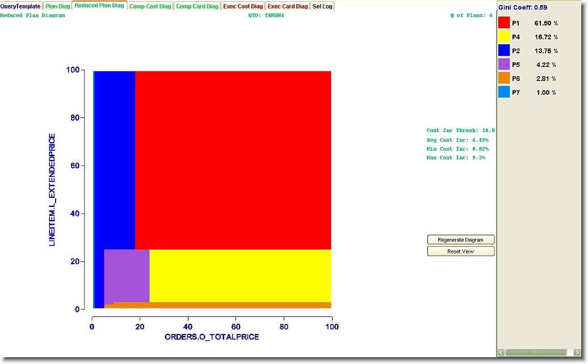
Task: Click the purple plan region in diagram
Action: coord(127,275)
